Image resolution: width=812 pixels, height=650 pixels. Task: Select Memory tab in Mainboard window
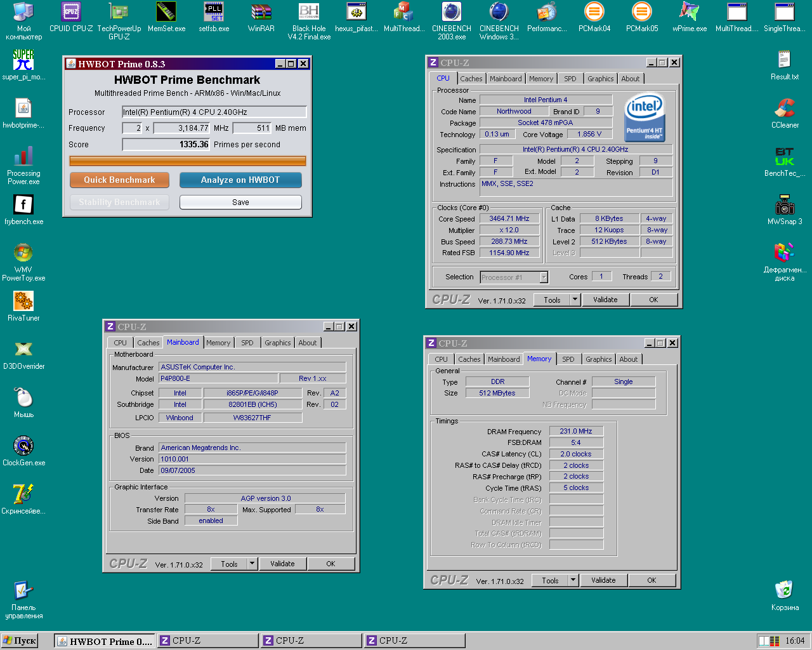(x=218, y=343)
